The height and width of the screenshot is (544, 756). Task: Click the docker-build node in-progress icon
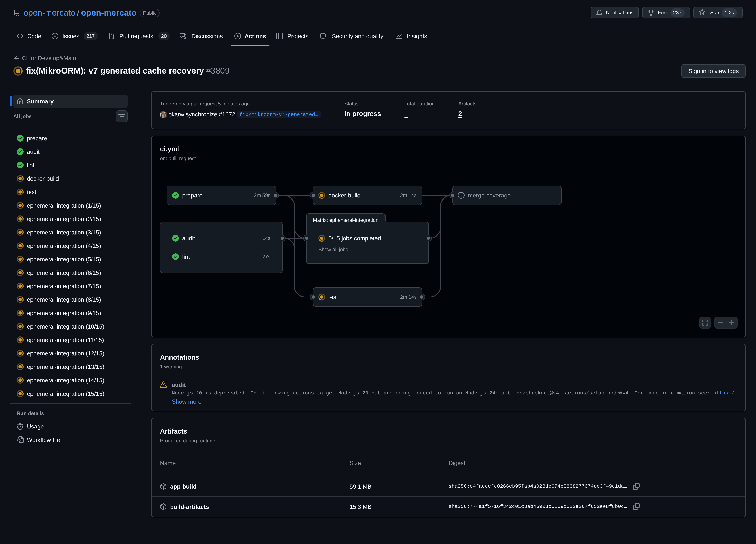point(322,195)
